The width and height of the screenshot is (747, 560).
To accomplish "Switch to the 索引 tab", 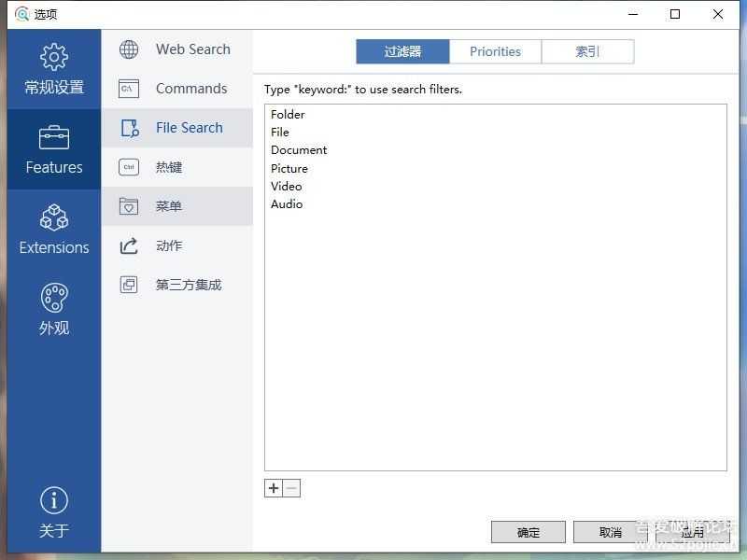I will click(x=587, y=51).
